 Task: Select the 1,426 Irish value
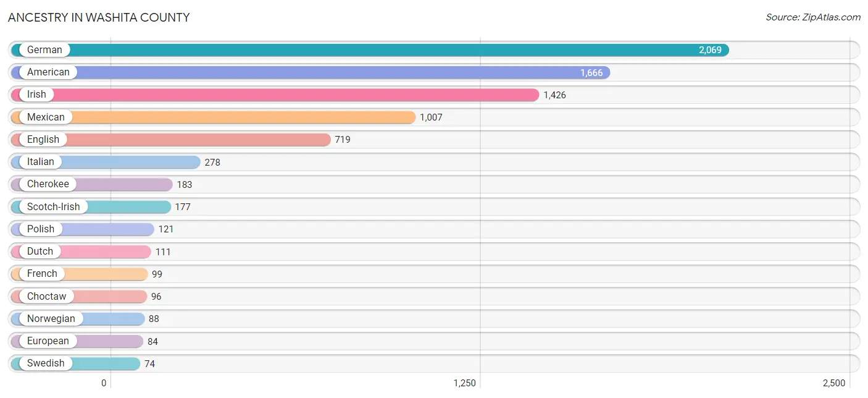(554, 95)
